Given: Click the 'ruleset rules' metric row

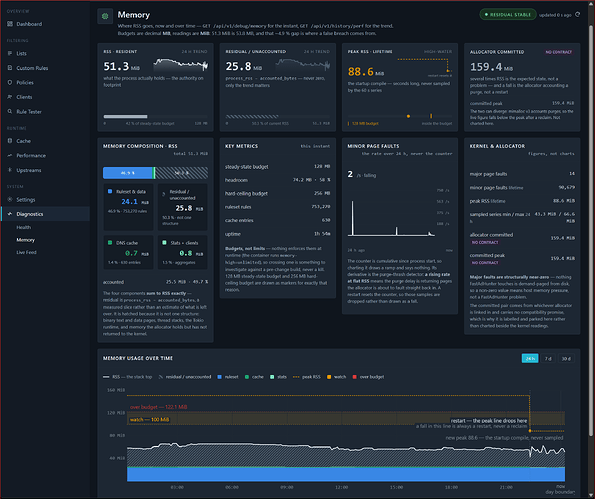Looking at the screenshot, I should pyautogui.click(x=277, y=207).
